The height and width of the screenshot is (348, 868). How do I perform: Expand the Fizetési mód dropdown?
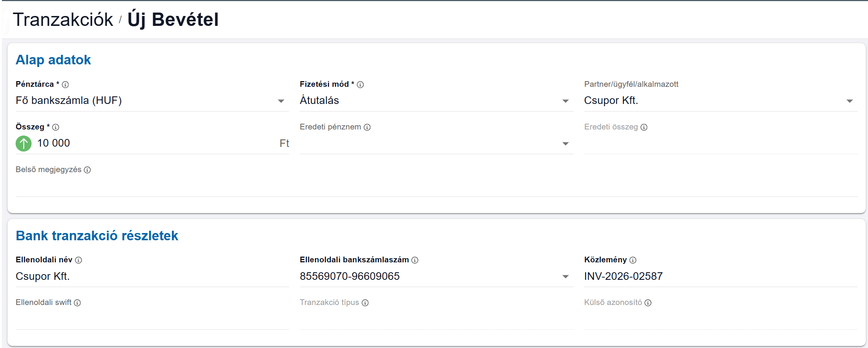[565, 101]
